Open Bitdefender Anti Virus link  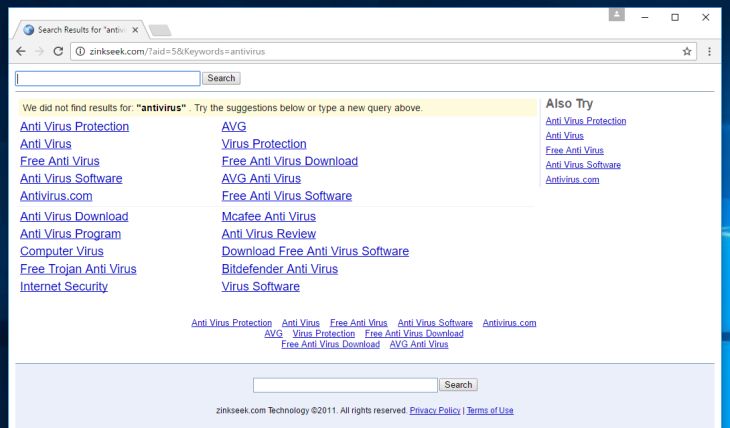[x=280, y=269]
